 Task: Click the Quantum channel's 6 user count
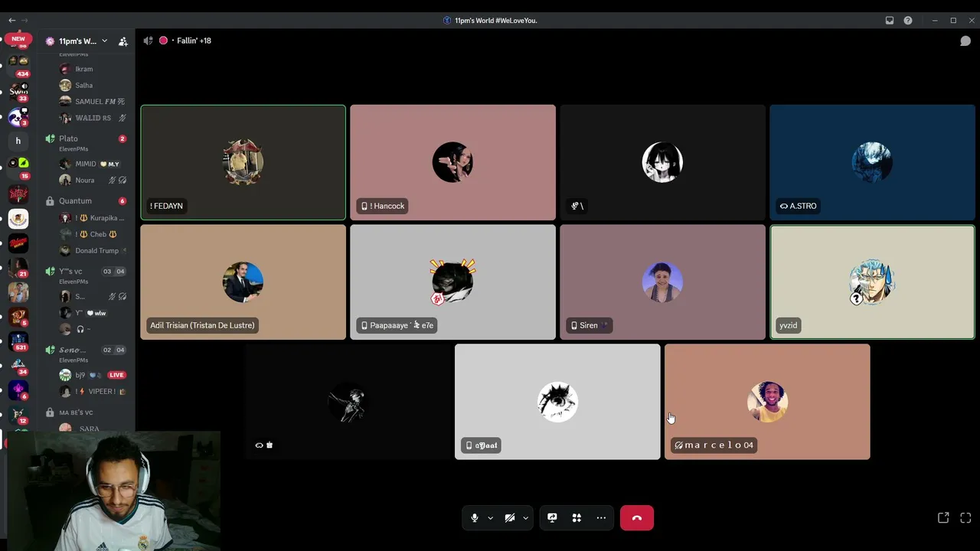pos(122,201)
